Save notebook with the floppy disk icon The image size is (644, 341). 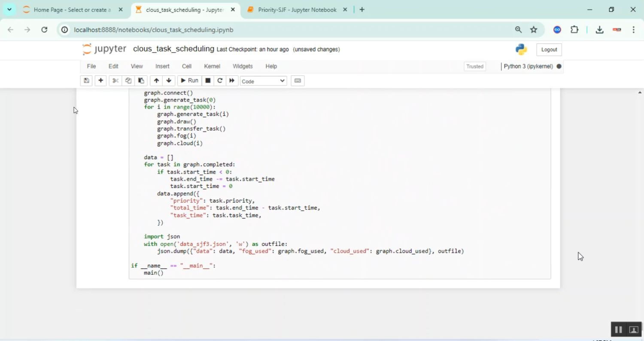tap(86, 81)
